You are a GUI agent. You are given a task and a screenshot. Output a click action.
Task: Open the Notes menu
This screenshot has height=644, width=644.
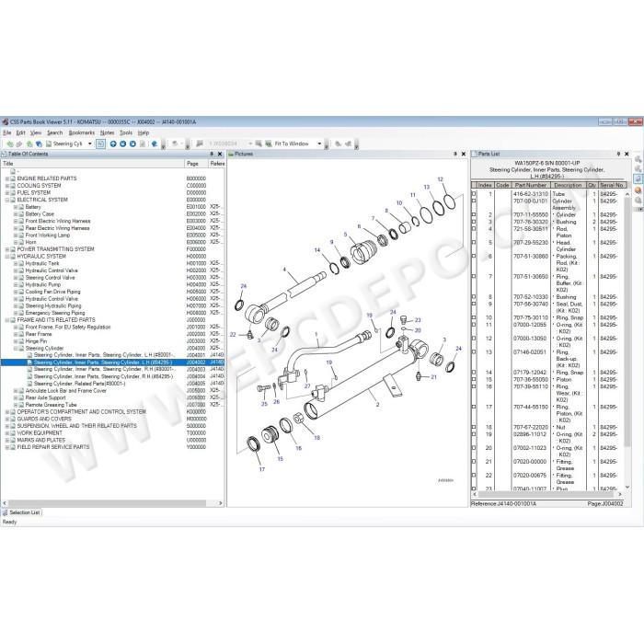pyautogui.click(x=108, y=132)
